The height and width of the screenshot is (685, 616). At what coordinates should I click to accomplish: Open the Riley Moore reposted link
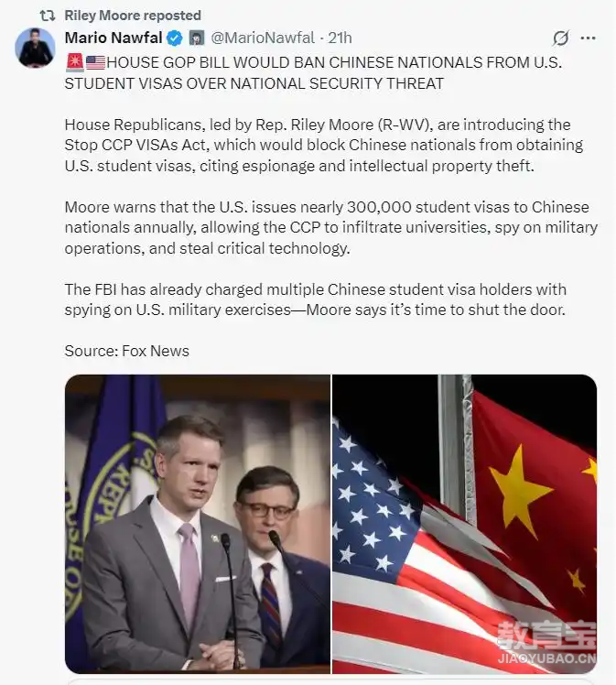point(133,16)
